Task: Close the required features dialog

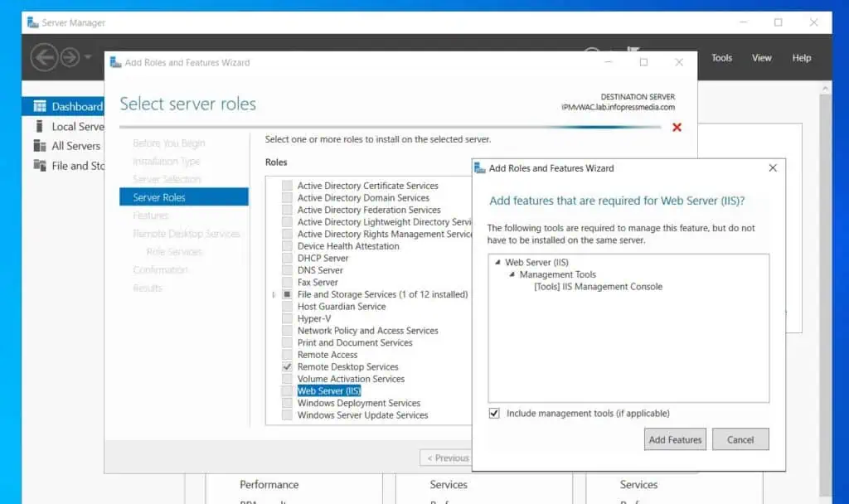Action: (x=773, y=167)
